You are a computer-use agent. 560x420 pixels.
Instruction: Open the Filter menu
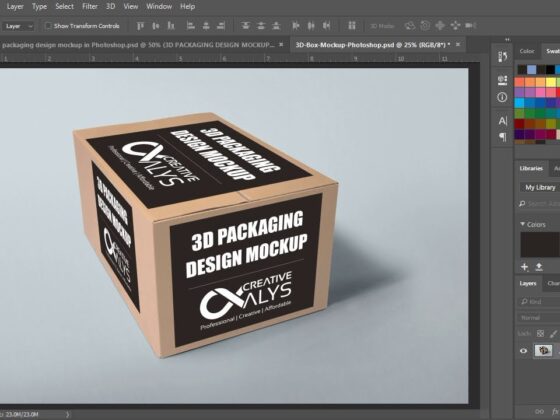90,6
